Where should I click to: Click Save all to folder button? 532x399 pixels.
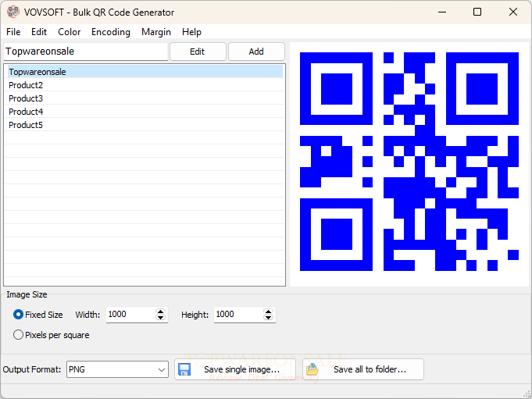click(363, 369)
